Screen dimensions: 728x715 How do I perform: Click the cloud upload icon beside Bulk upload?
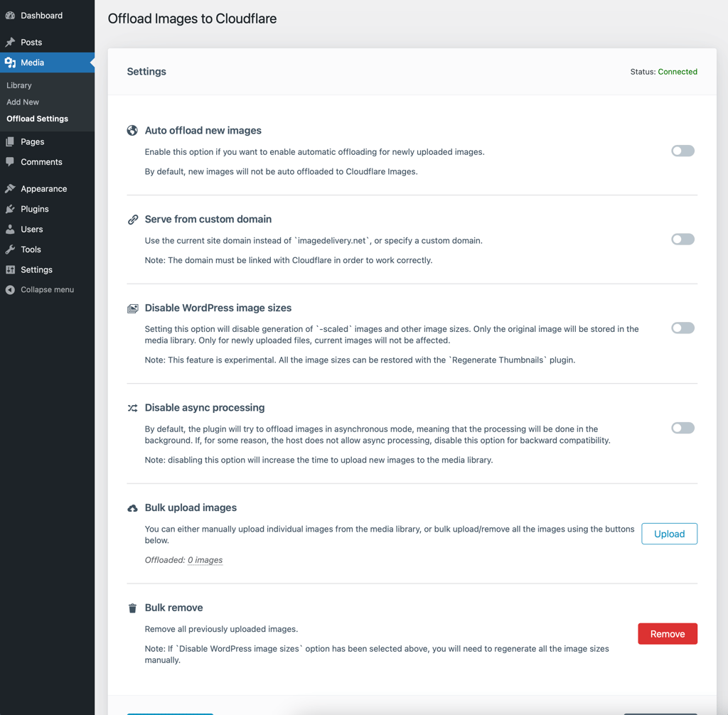(133, 508)
